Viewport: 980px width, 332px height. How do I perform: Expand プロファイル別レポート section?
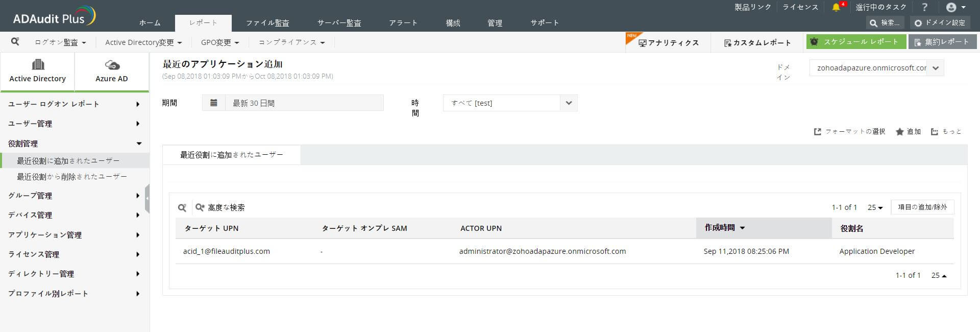[x=75, y=293]
